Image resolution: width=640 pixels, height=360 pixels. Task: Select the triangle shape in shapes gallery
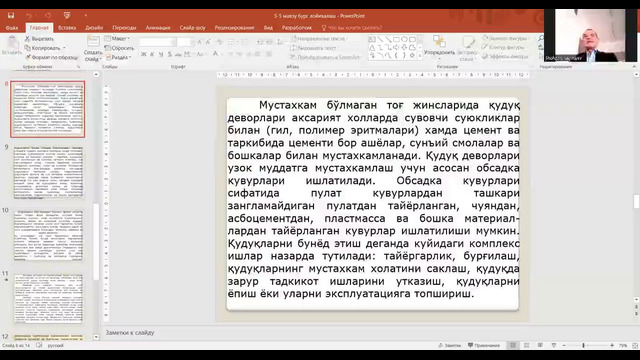tap(372, 47)
